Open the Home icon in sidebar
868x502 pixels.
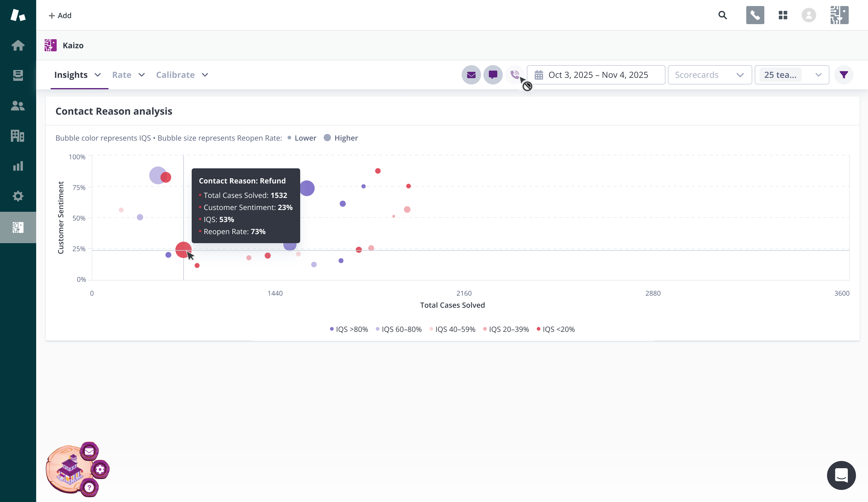18,45
